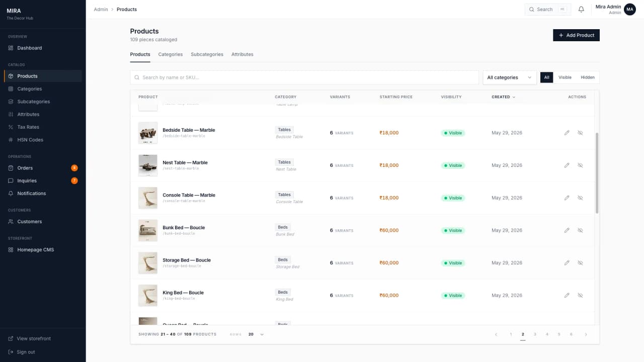Click the Search by name or SKU field
Viewport: 644px width, 362px height.
304,77
